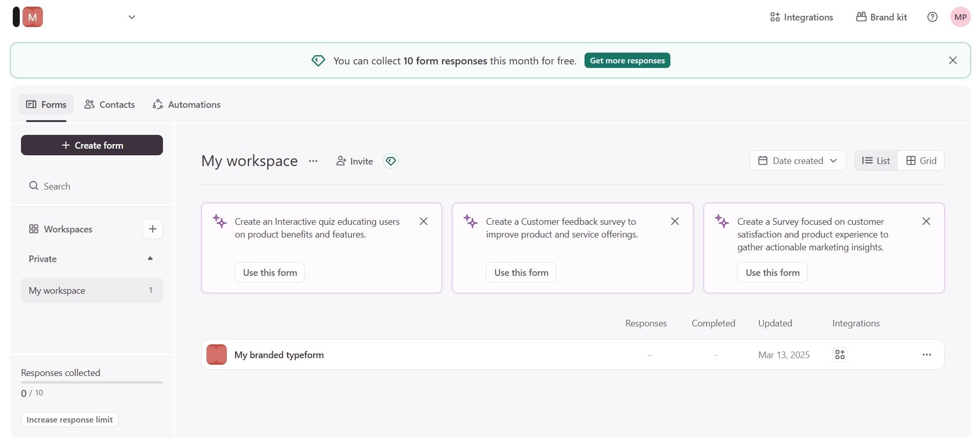Open the Date created sort dropdown
Screen dimensions: 980x447
pyautogui.click(x=798, y=160)
